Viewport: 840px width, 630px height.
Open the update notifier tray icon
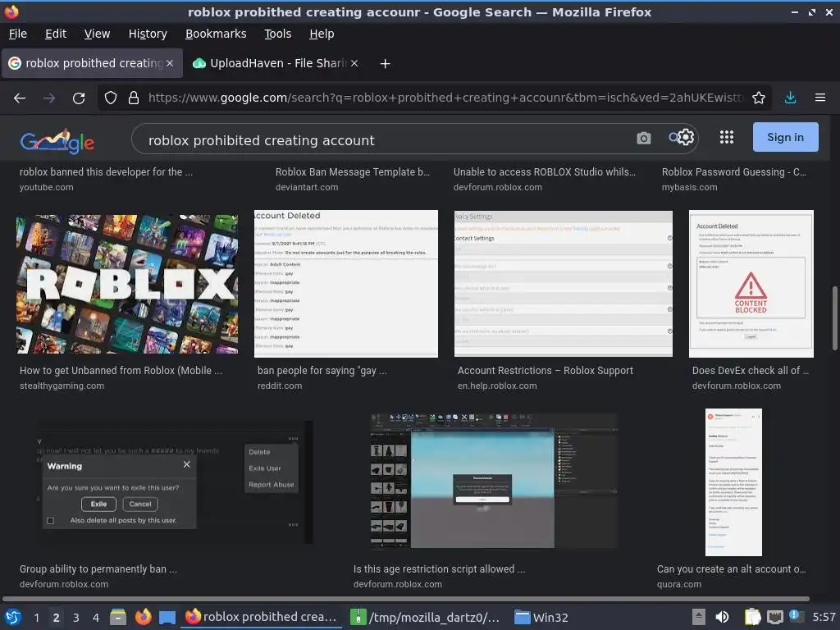[796, 616]
